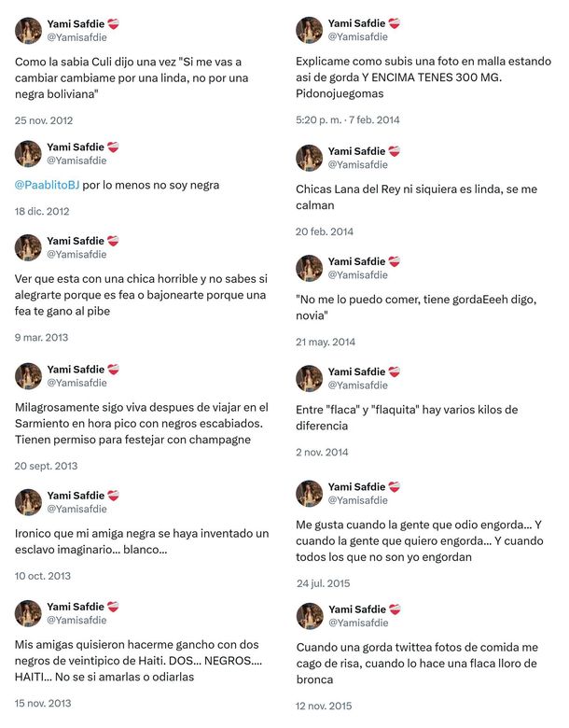Open the date 25 nov. 2012

44,120
